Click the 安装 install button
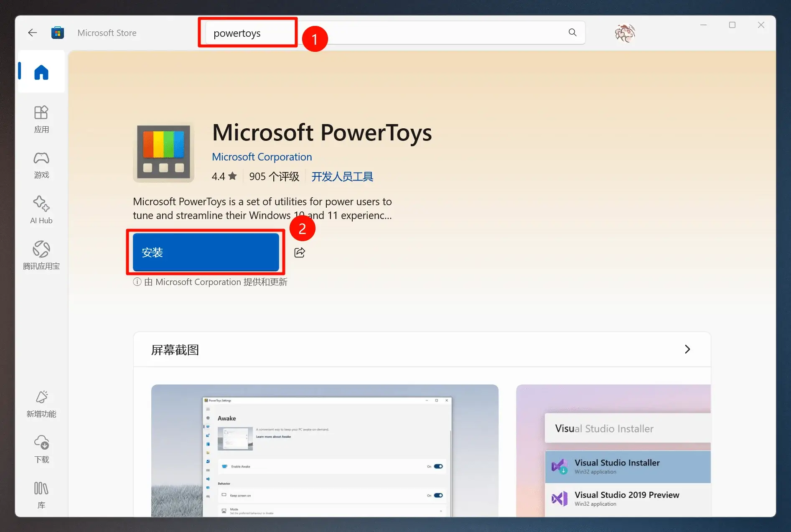Viewport: 791px width, 532px height. click(x=206, y=252)
